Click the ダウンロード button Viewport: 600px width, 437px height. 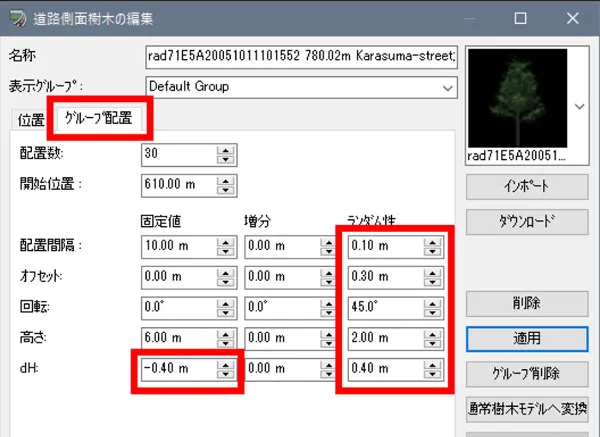[527, 222]
